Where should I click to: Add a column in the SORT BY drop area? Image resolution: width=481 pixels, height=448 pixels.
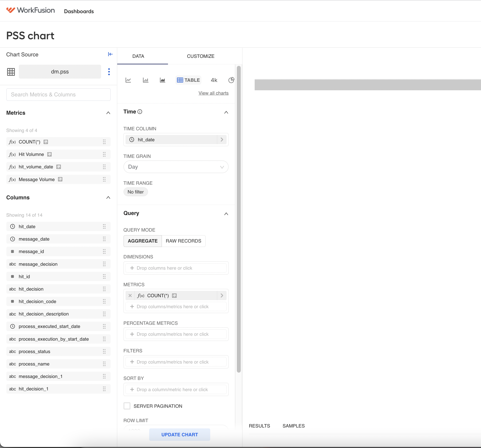(x=176, y=389)
